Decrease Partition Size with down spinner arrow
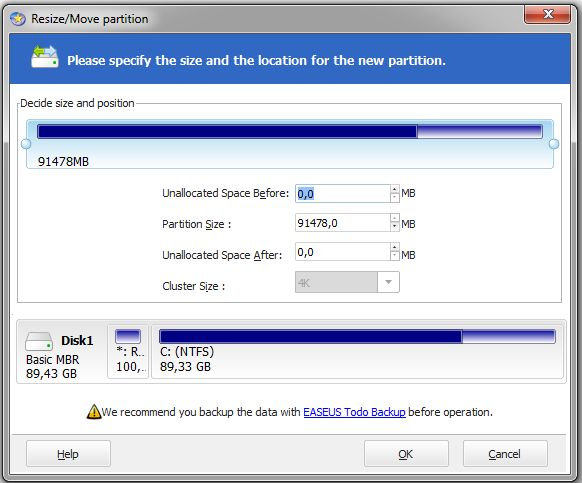This screenshot has height=483, width=582. point(395,226)
